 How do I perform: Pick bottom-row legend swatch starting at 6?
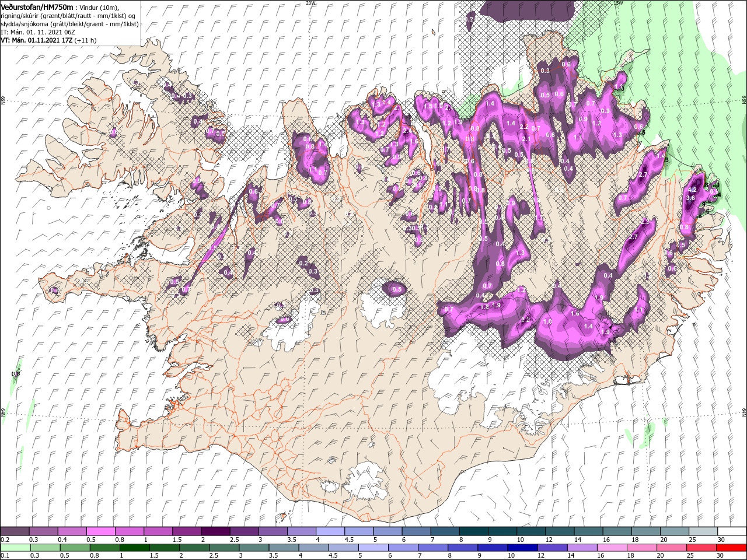[402, 548]
